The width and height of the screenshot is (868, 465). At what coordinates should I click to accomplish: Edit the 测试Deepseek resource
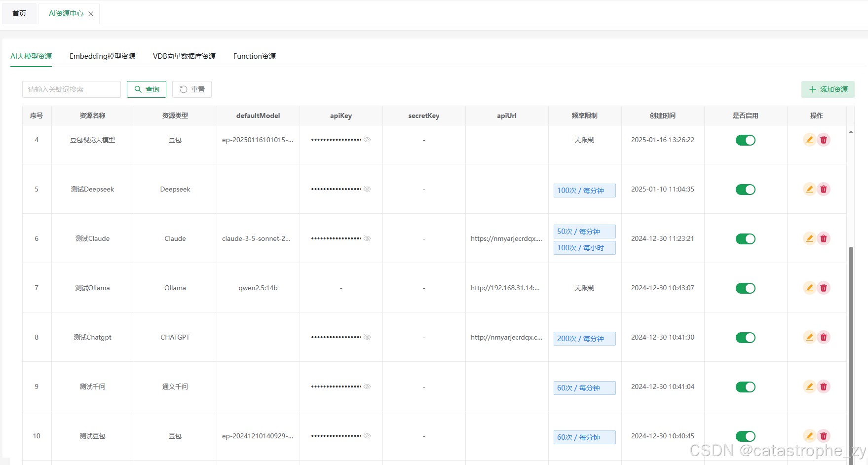click(809, 189)
